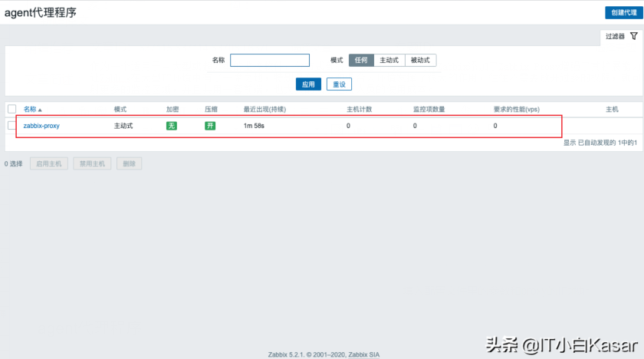Viewport: 644px width, 359px height.
Task: Sort the table by 名称 column
Action: pos(30,109)
